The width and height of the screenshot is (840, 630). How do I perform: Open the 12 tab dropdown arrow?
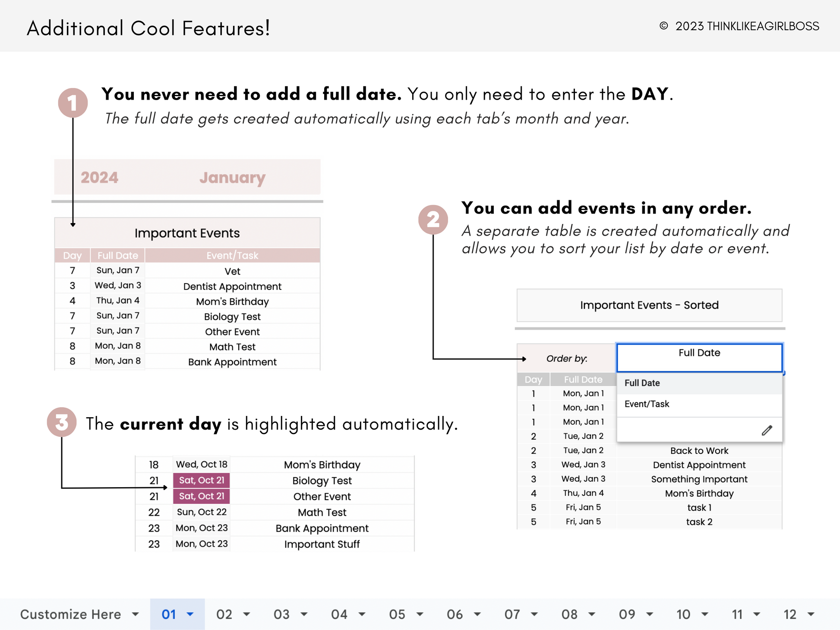811,614
